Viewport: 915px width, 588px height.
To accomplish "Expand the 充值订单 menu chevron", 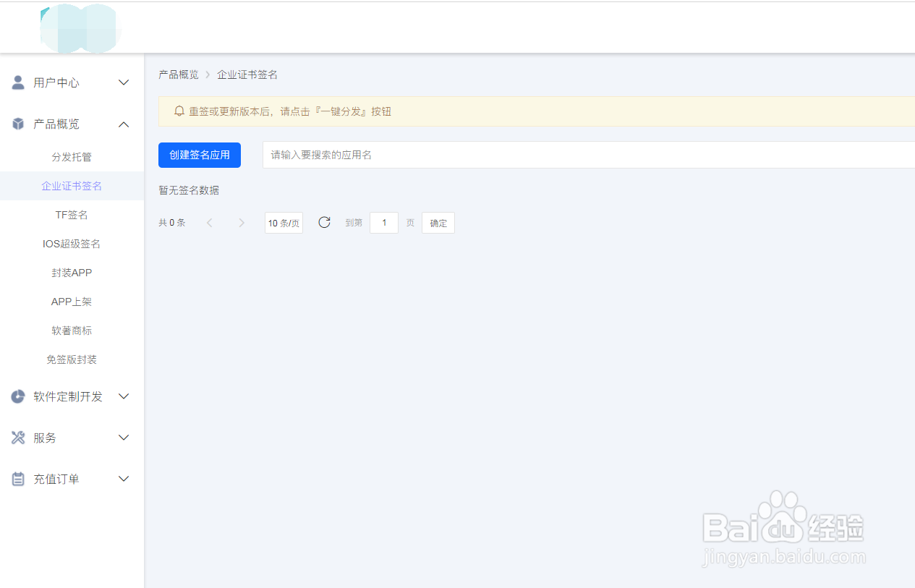I will tap(124, 479).
